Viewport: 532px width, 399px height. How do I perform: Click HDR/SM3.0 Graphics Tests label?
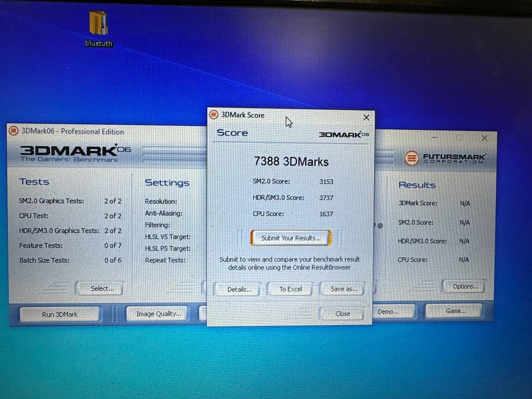click(59, 231)
